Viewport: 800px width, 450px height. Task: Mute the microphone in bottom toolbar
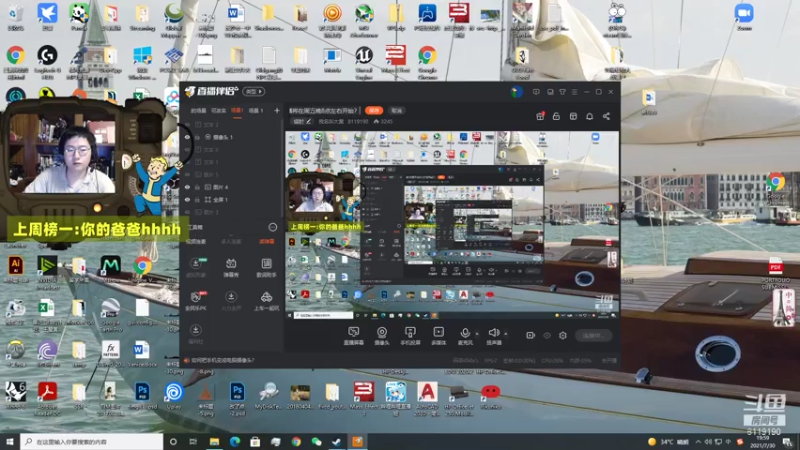(x=465, y=336)
